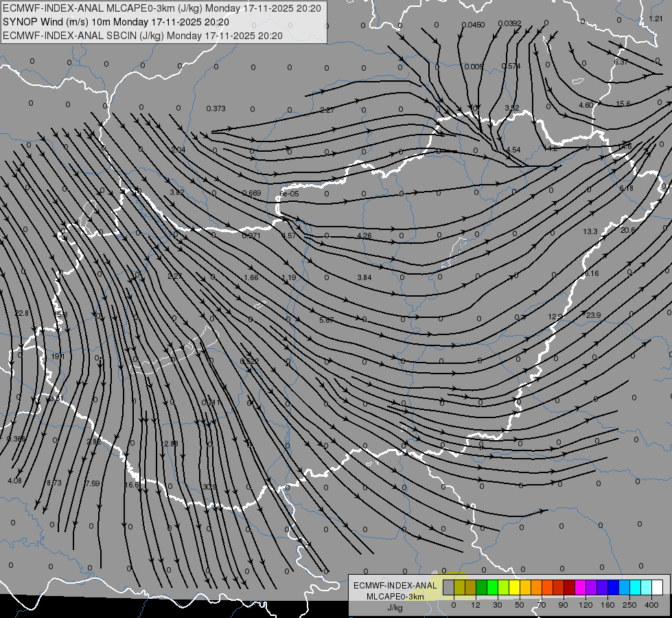Click the SYNOP Wind 10m title line
This screenshot has width=672, height=618.
point(116,22)
